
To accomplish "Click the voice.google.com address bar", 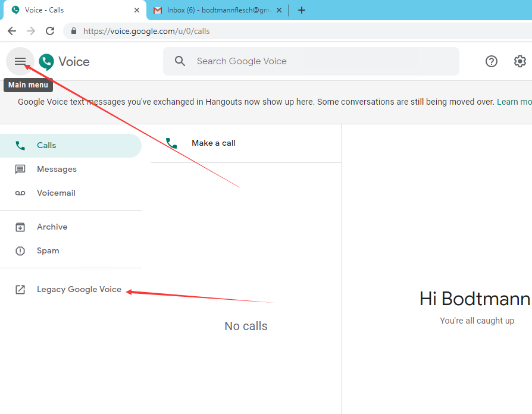I will (299, 31).
